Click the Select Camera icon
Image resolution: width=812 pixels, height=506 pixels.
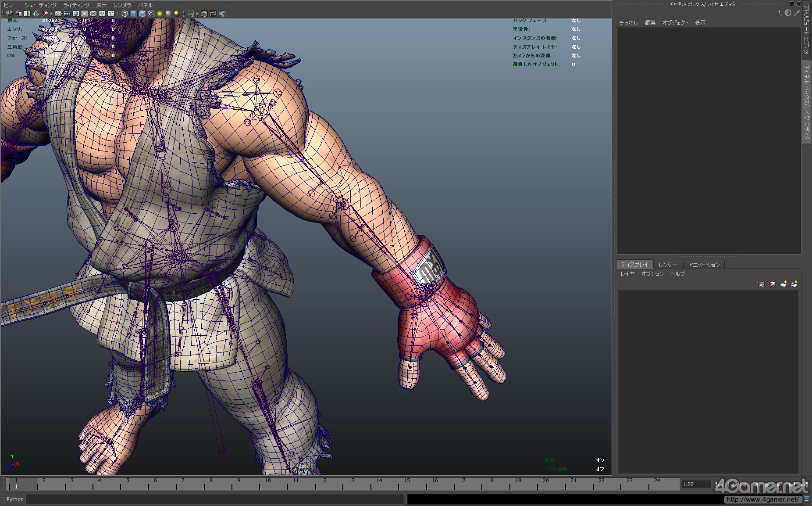point(9,14)
